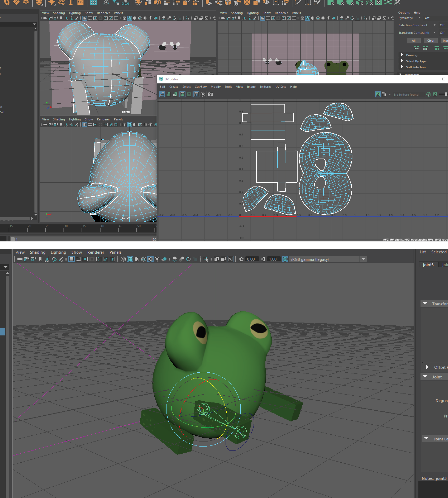Click the UV snapshot camera icon
The height and width of the screenshot is (498, 448).
(210, 94)
